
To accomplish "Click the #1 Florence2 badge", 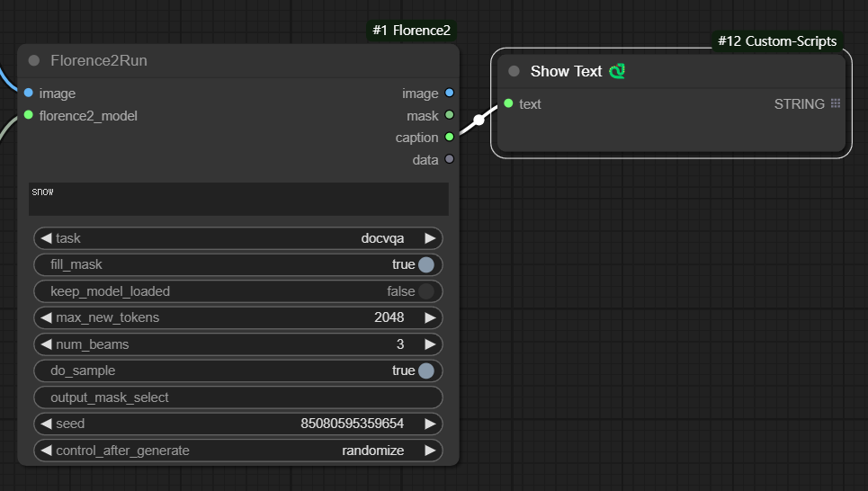I will point(411,31).
